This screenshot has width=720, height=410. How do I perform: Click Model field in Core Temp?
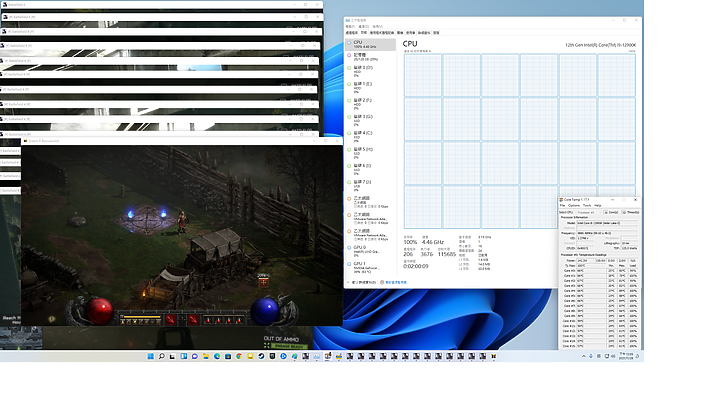[x=608, y=223]
